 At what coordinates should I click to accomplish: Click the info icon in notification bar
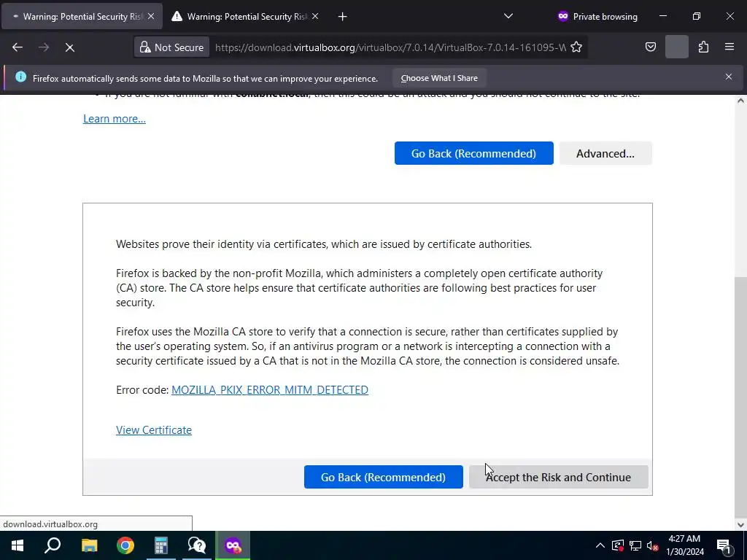point(20,77)
